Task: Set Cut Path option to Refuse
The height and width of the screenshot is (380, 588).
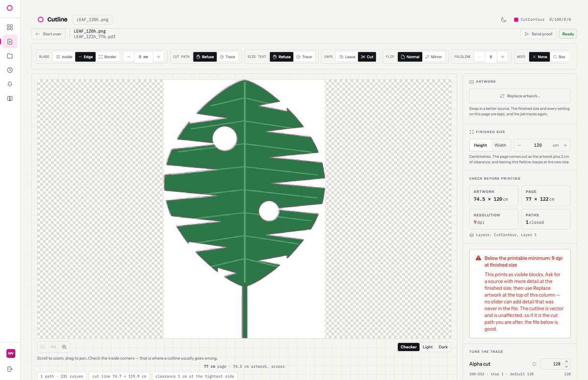Action: (205, 57)
